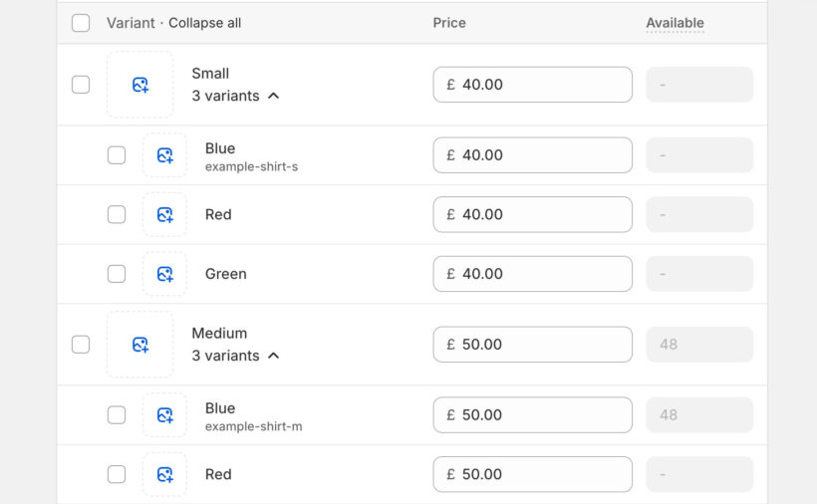The height and width of the screenshot is (504, 817).
Task: Click the 'Small' group name
Action: tap(210, 74)
